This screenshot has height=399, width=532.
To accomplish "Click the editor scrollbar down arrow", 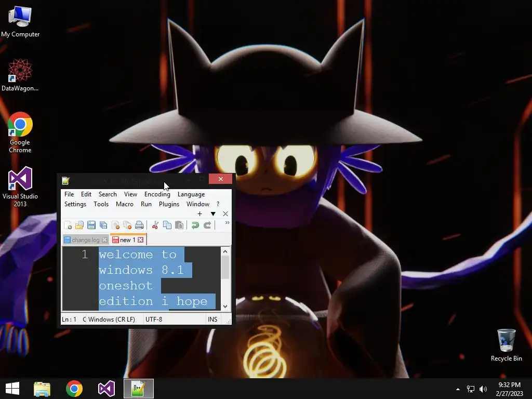I will coord(225,306).
